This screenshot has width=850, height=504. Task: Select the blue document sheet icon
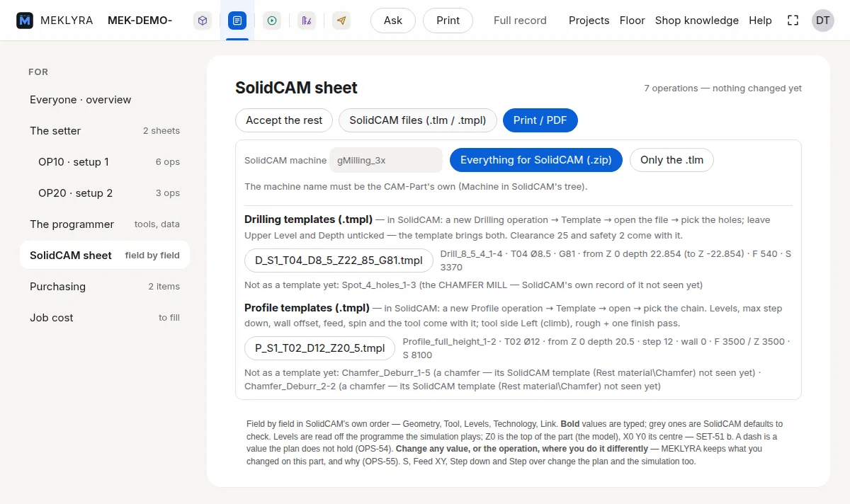coord(237,21)
